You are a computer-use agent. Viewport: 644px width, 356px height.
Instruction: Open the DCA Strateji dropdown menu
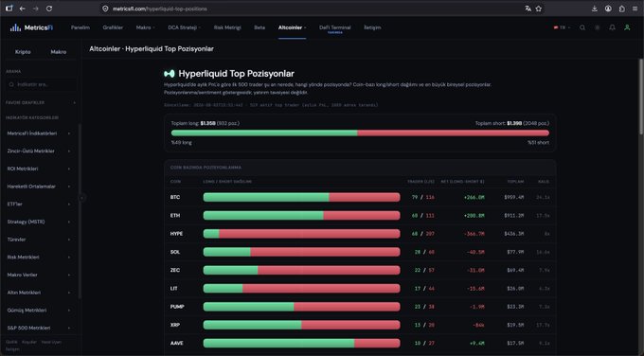184,27
